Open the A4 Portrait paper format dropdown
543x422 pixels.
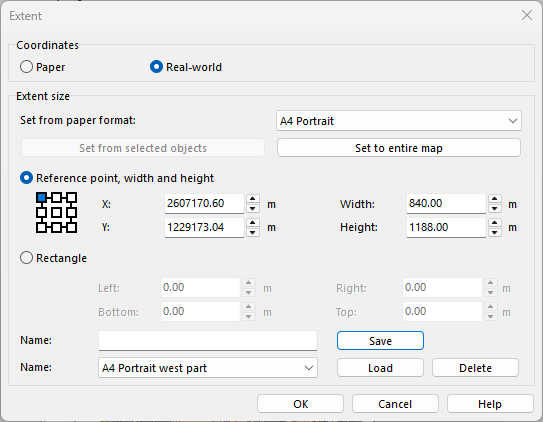click(399, 121)
